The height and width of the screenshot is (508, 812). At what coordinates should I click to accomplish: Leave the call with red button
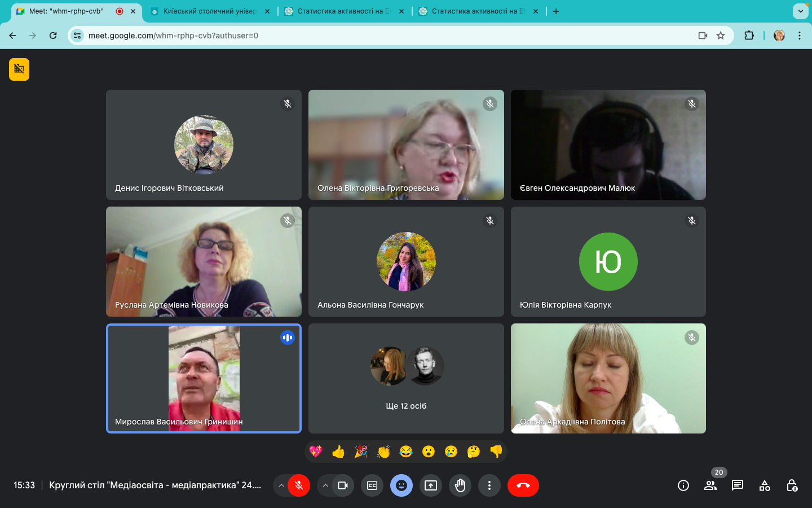pyautogui.click(x=523, y=485)
